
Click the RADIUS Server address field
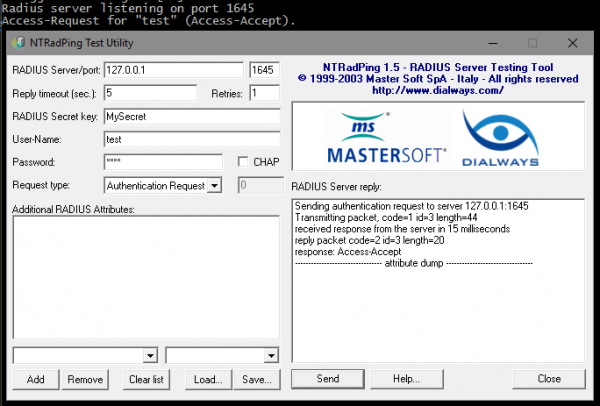tap(173, 70)
